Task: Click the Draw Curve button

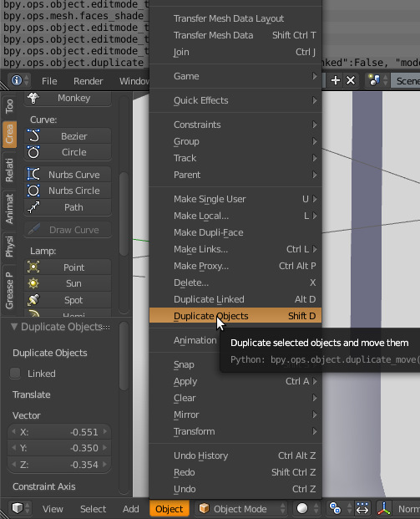Action: point(68,230)
